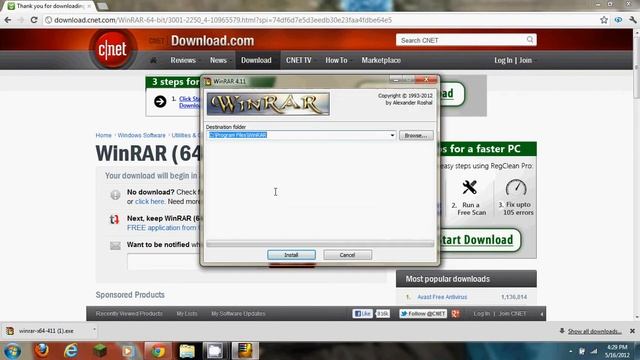Click the circled arrow step icon
This screenshot has height=360, width=640.
click(x=160, y=101)
